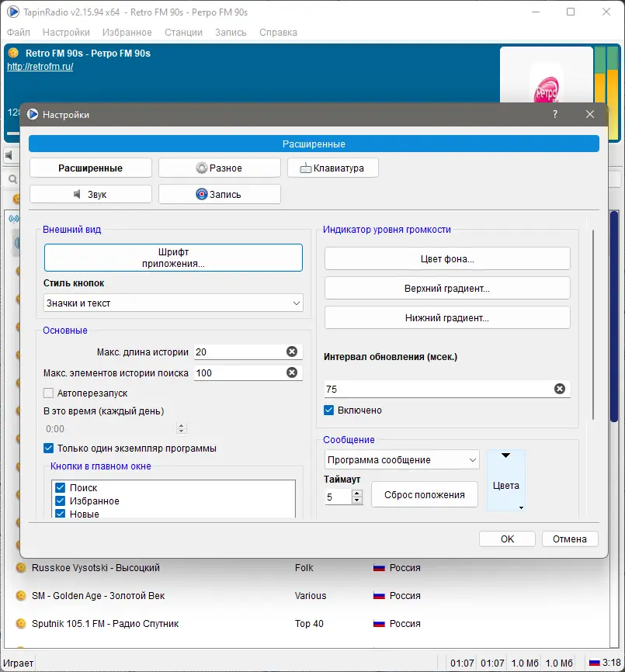Click the station list vertical scrollbar
The width and height of the screenshot is (625, 672).
point(614,316)
